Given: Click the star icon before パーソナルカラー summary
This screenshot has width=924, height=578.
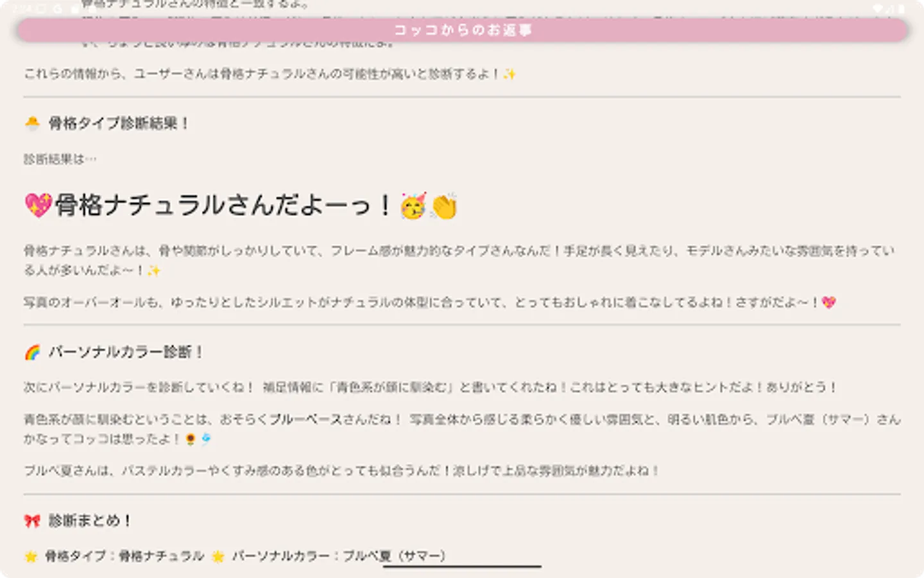Looking at the screenshot, I should coord(217,556).
